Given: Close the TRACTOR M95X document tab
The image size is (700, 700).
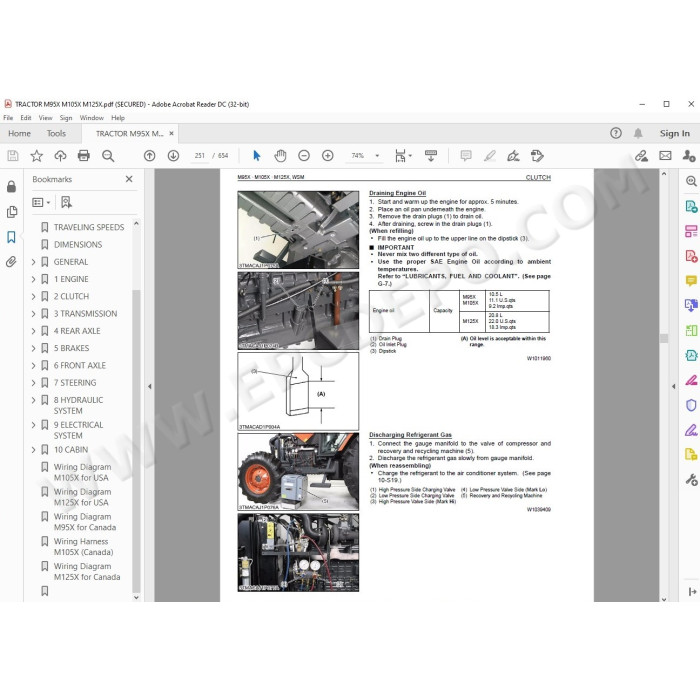Looking at the screenshot, I should coord(171,133).
